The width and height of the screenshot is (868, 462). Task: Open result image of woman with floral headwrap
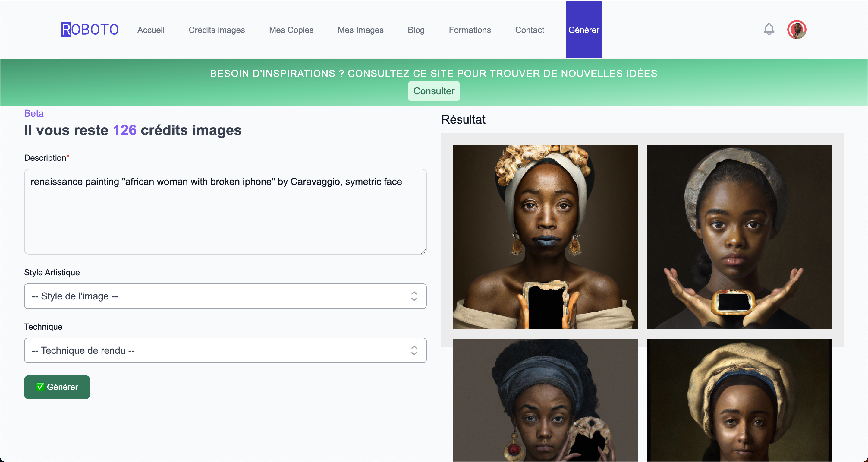pos(545,237)
